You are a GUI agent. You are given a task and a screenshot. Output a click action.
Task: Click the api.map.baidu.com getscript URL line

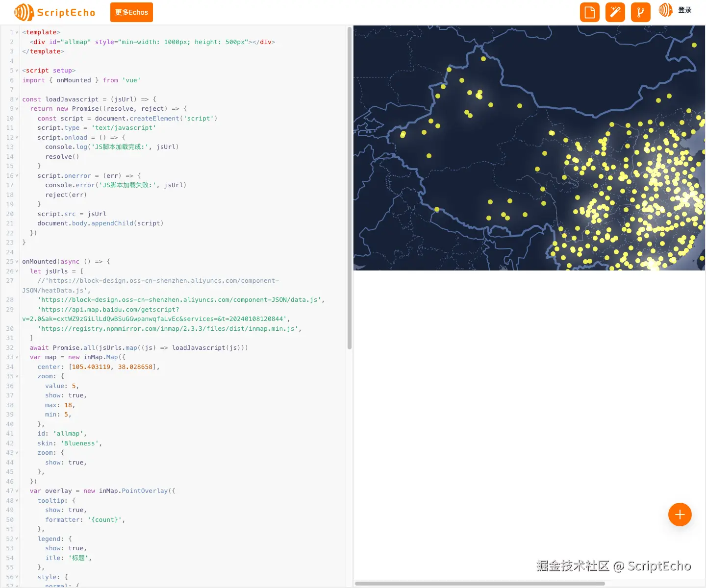point(156,314)
